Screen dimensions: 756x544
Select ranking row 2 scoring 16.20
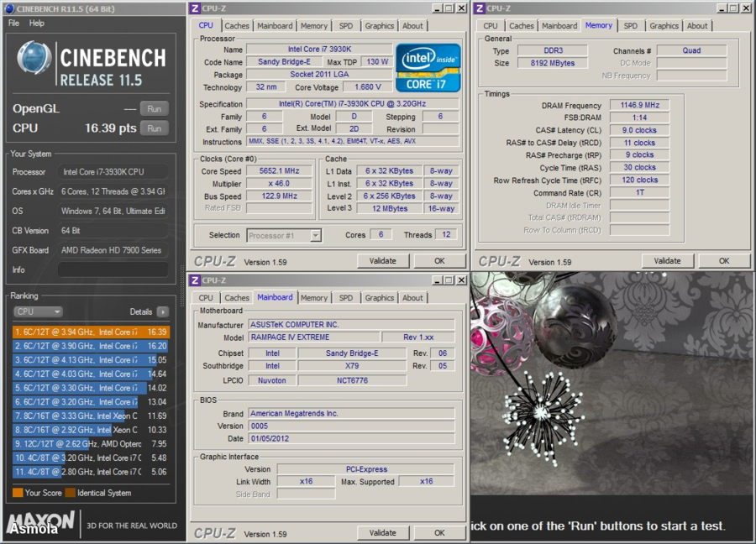point(91,346)
